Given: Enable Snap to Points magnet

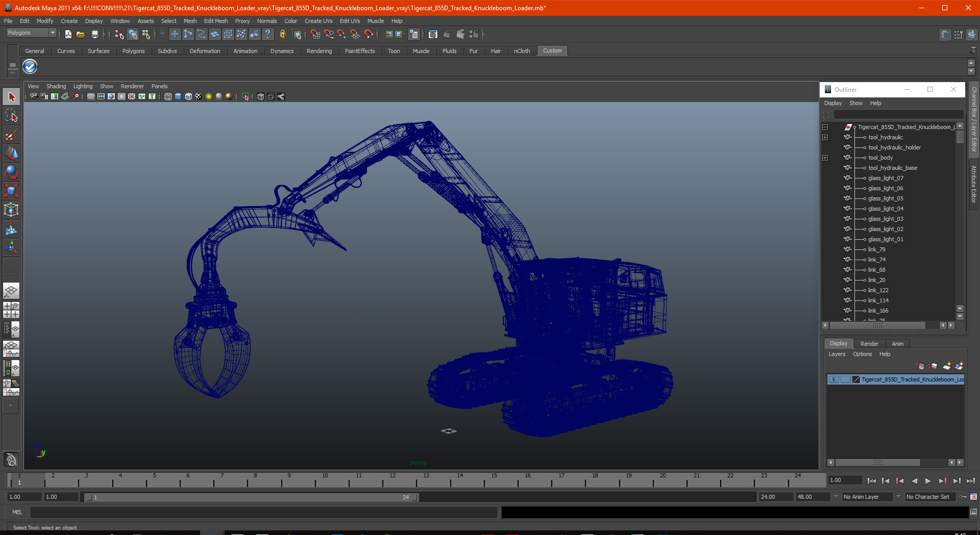Looking at the screenshot, I should [341, 34].
